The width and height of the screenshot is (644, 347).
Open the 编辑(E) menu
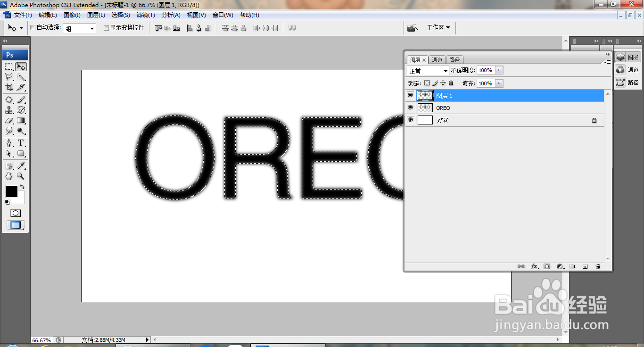point(48,15)
